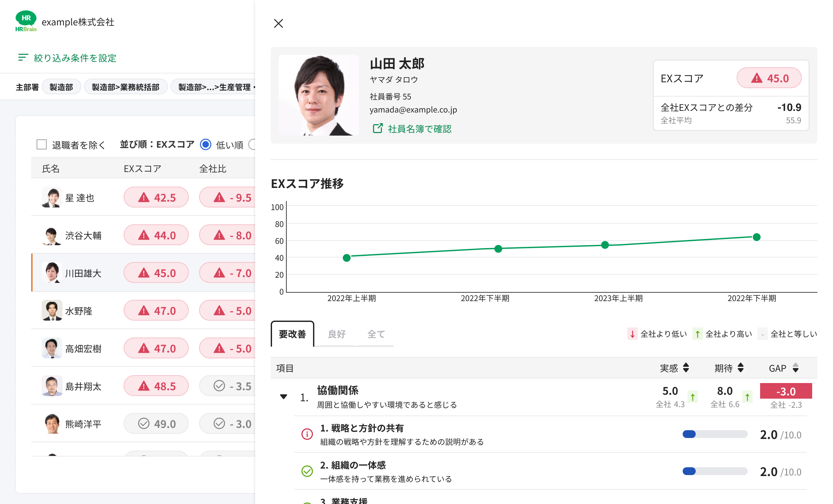Click the red -3.0 GAP cell
This screenshot has width=833, height=504.
(x=786, y=391)
